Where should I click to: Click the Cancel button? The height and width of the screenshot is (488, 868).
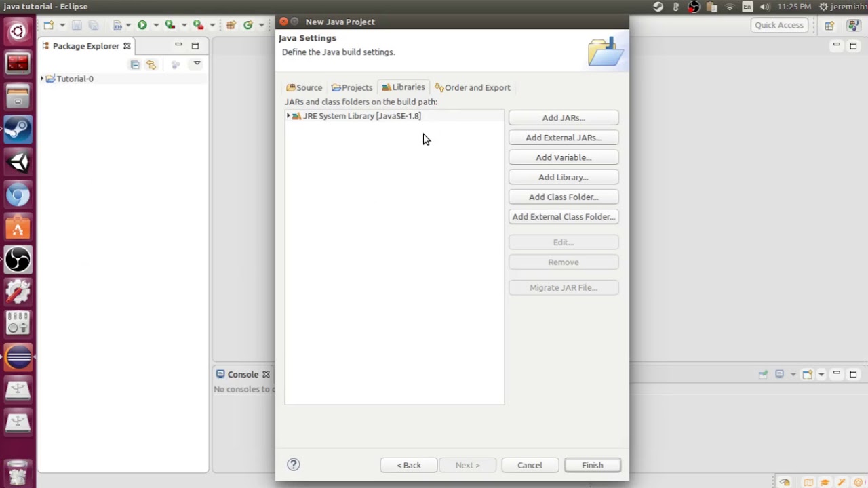pyautogui.click(x=530, y=465)
